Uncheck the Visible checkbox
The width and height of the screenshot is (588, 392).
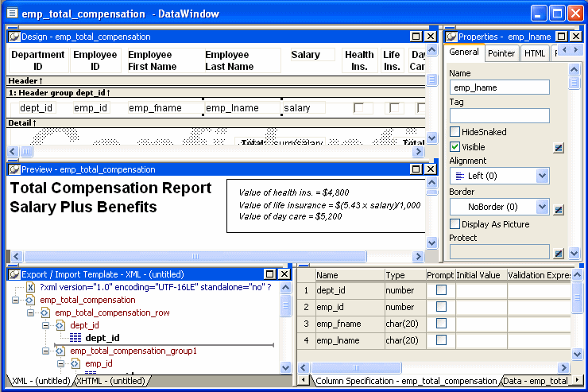pyautogui.click(x=455, y=147)
